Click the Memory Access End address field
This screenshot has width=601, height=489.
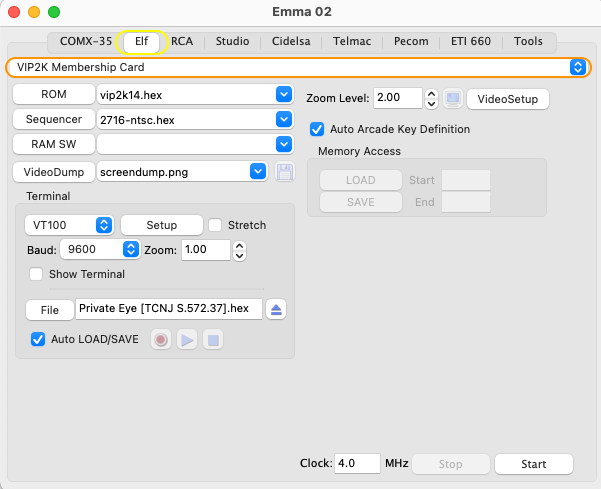pyautogui.click(x=466, y=202)
